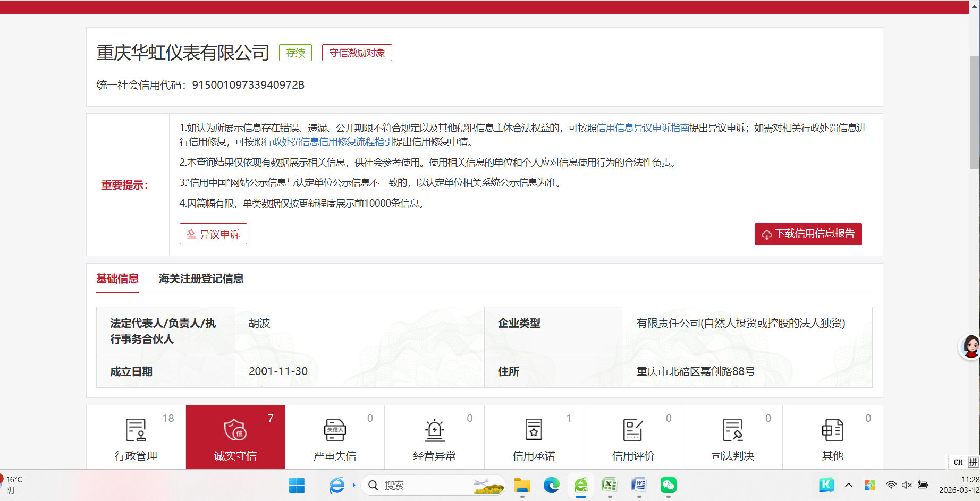Click the customer service avatar icon

point(970,347)
